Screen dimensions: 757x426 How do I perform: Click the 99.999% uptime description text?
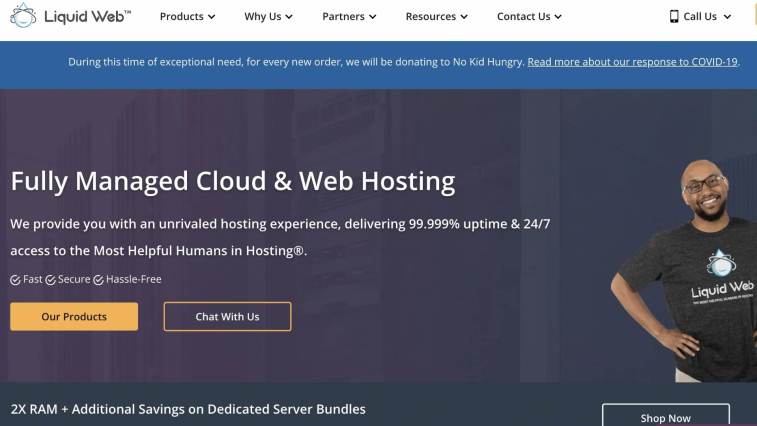(280, 224)
